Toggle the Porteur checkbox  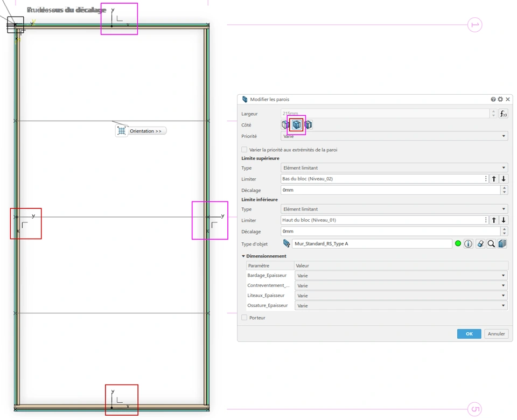(x=244, y=318)
